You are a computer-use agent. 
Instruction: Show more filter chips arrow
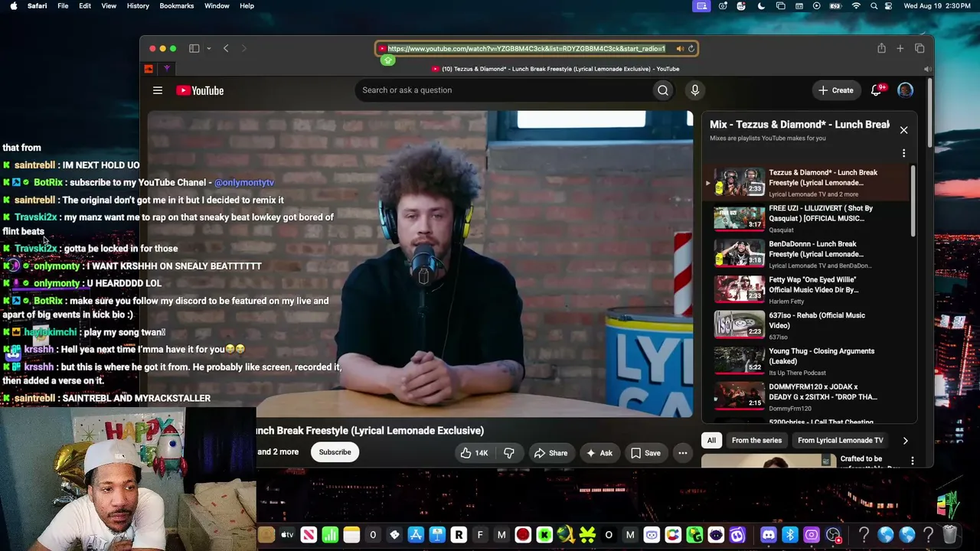point(905,440)
